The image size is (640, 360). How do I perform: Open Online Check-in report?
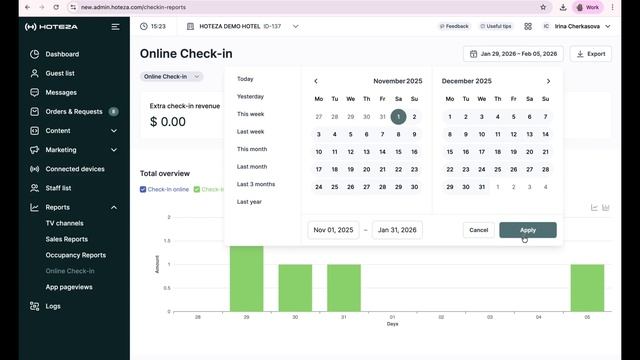tap(70, 271)
